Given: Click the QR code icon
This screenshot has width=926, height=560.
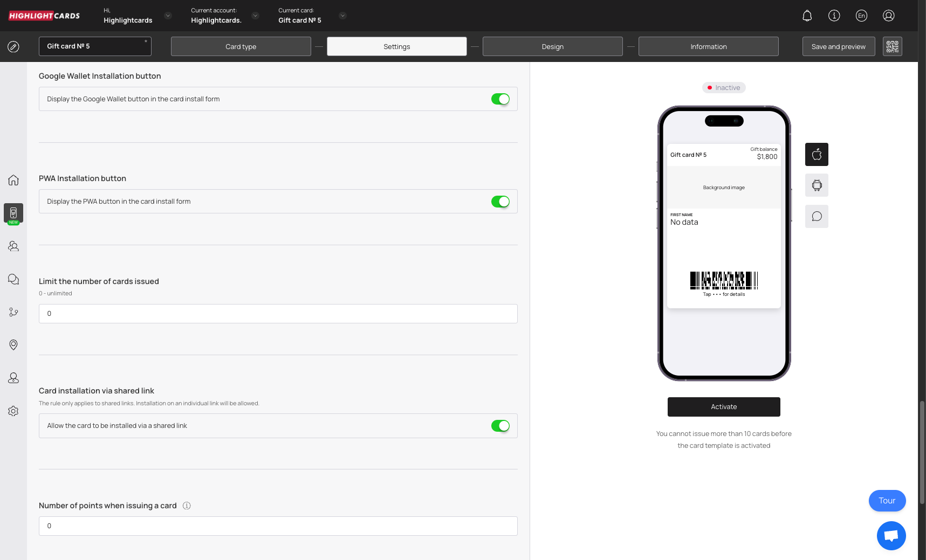Looking at the screenshot, I should (892, 46).
